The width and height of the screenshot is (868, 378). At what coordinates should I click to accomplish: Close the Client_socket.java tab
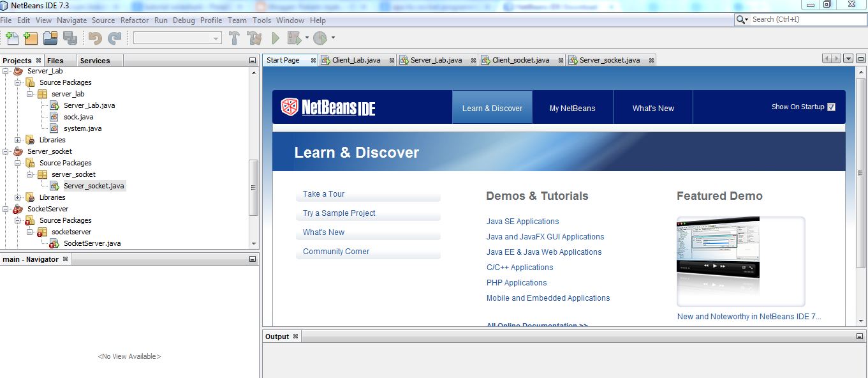click(559, 60)
